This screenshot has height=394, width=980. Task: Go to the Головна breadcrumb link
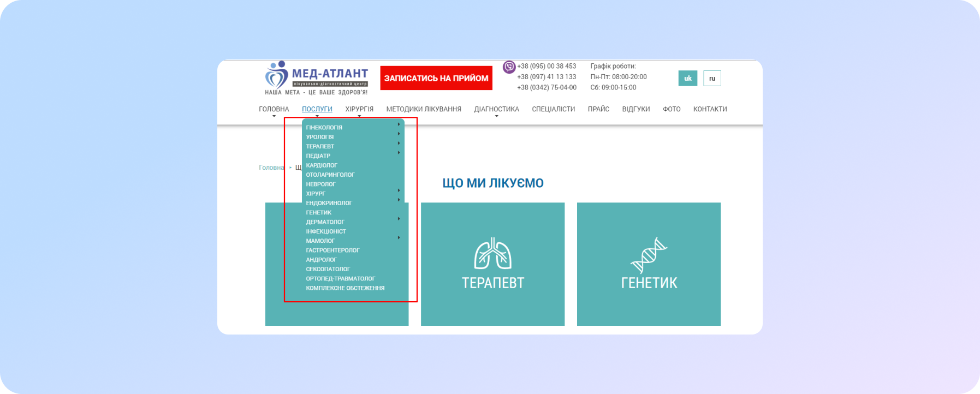tap(271, 168)
